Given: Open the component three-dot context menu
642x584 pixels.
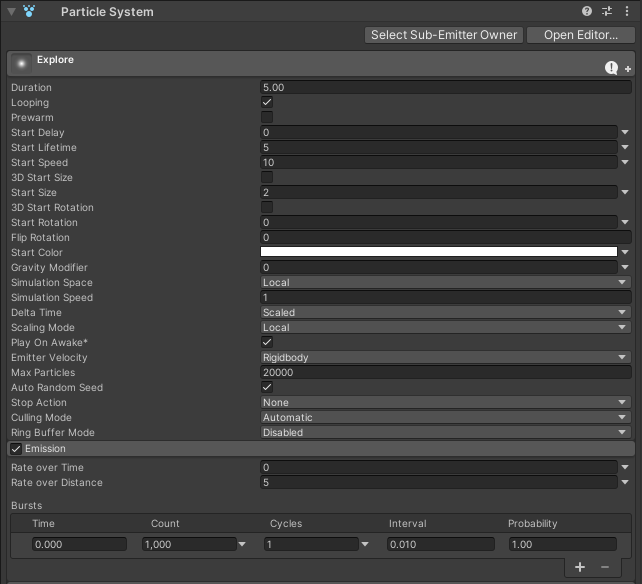Looking at the screenshot, I should [627, 11].
